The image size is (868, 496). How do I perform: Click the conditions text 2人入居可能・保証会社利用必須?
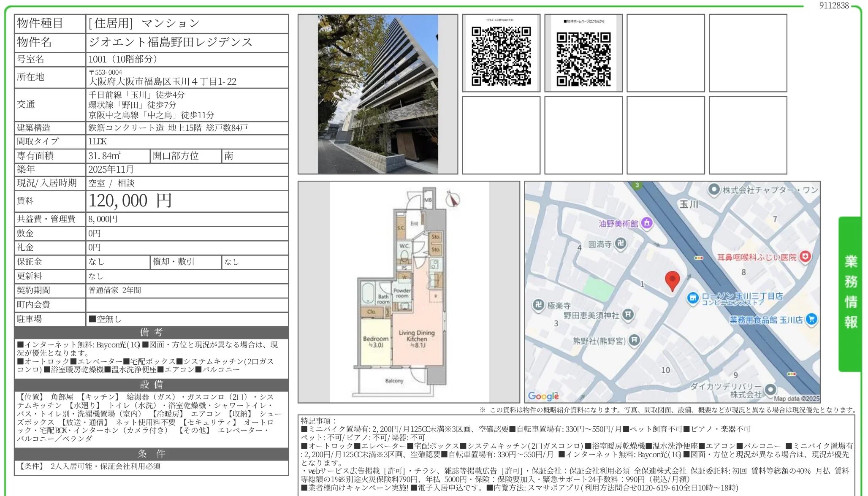[106, 466]
